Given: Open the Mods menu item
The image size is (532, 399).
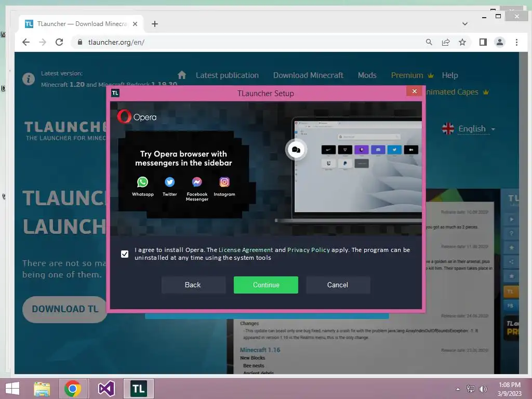Looking at the screenshot, I should [367, 75].
